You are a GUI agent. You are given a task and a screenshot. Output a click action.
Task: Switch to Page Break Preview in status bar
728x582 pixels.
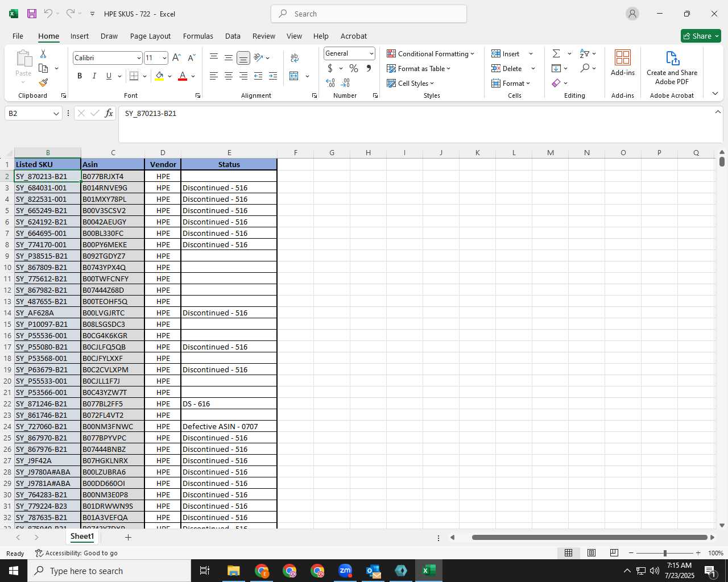614,553
